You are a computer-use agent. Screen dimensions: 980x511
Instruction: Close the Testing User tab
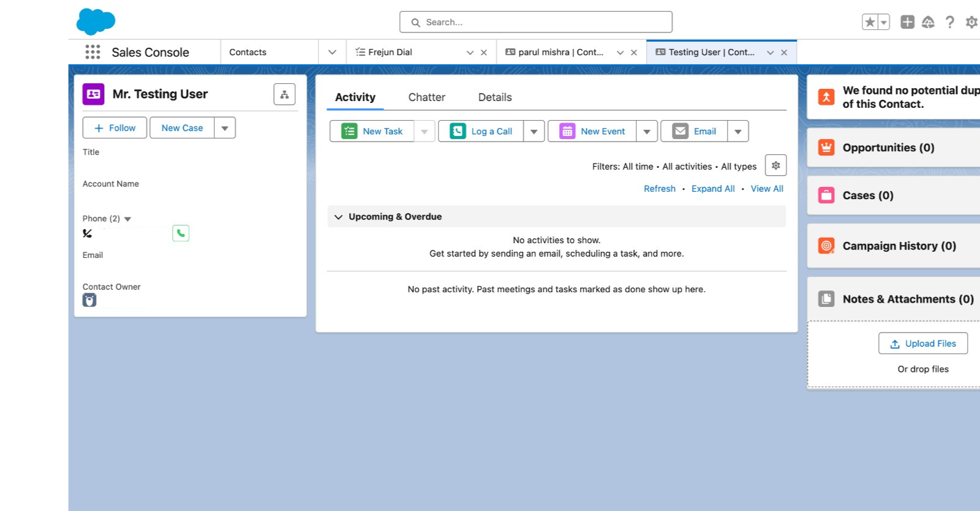[784, 53]
